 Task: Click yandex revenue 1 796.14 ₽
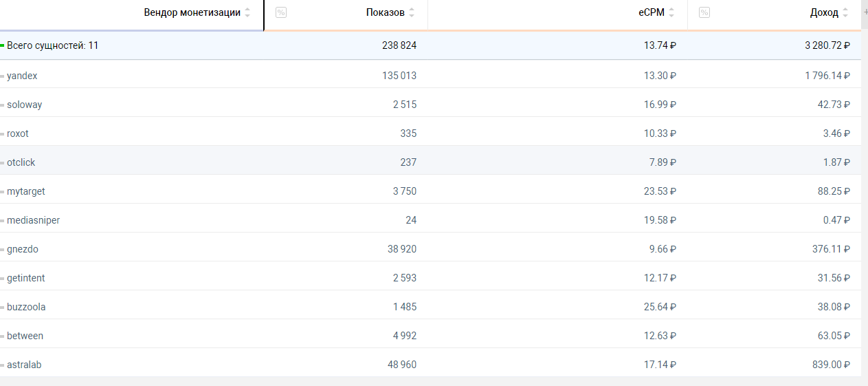pyautogui.click(x=827, y=76)
